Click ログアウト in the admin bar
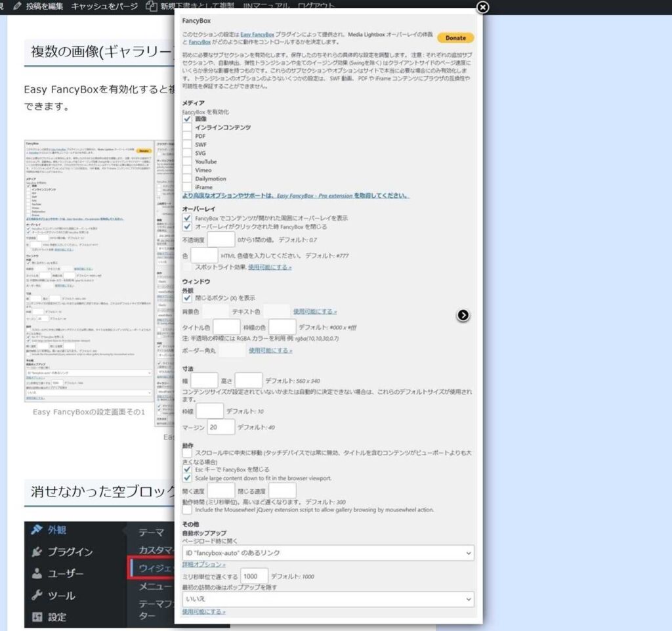The height and width of the screenshot is (631, 672). [317, 7]
